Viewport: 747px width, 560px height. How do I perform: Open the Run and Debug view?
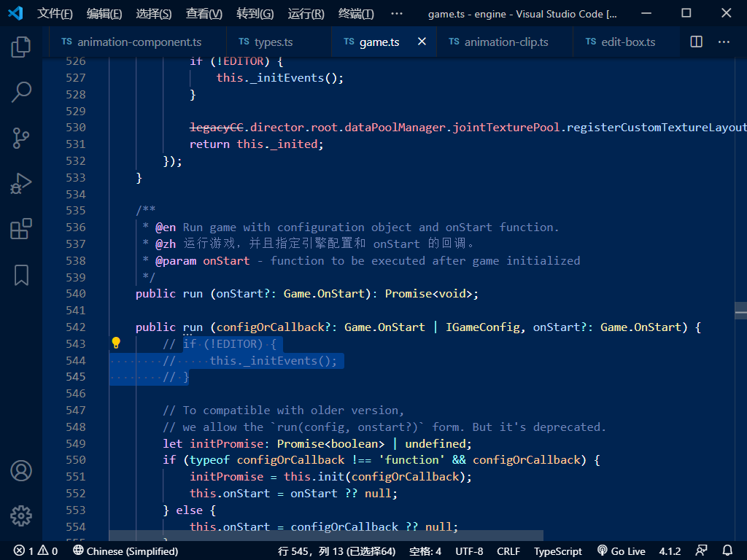pos(21,183)
